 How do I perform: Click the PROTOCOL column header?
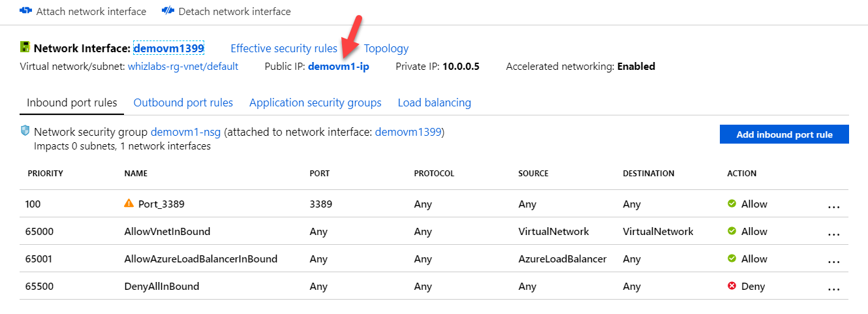[434, 174]
